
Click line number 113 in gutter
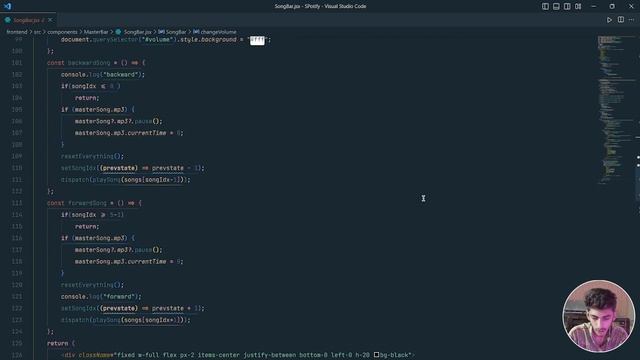coord(17,203)
